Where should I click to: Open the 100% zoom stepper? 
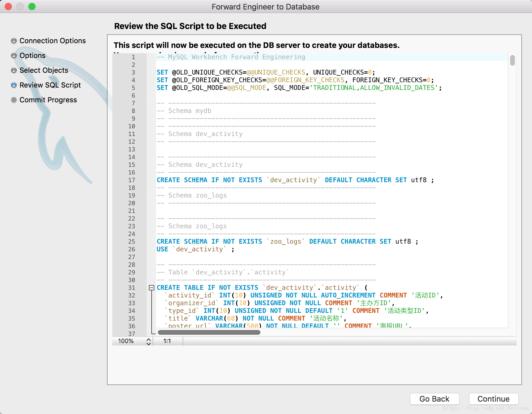point(149,341)
